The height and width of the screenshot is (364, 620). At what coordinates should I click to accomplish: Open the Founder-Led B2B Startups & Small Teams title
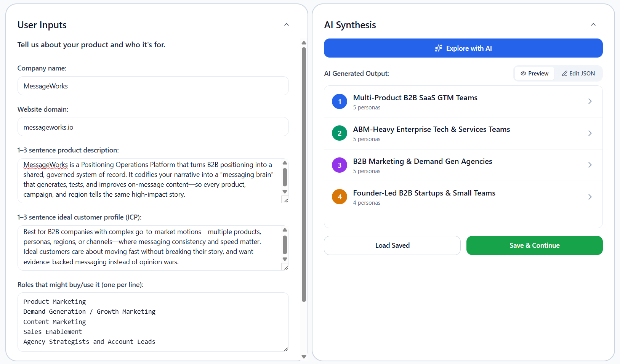click(x=424, y=193)
